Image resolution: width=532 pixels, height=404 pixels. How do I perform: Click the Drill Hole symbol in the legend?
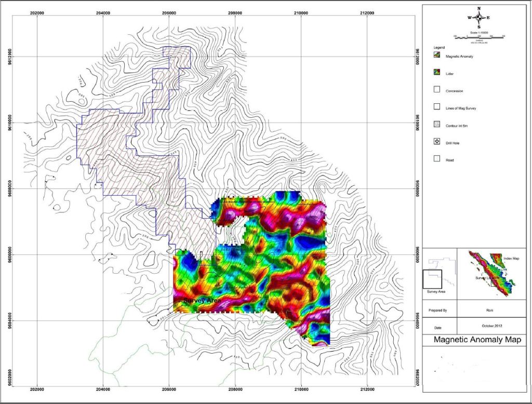(436, 141)
